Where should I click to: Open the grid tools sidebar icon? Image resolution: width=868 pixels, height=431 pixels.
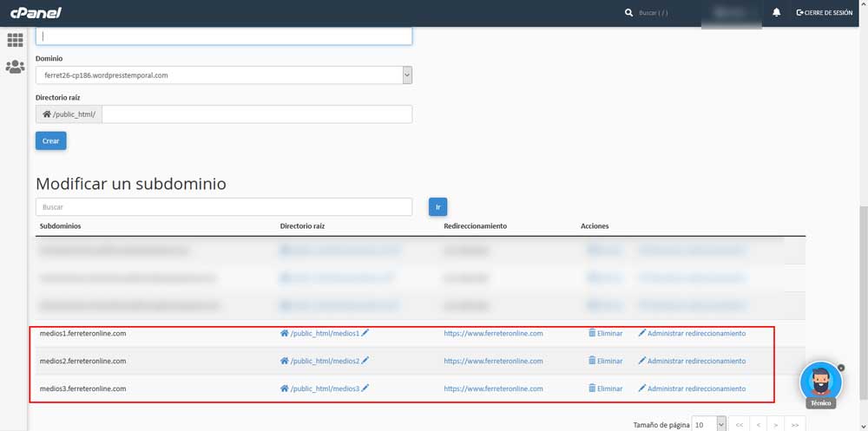(15, 40)
